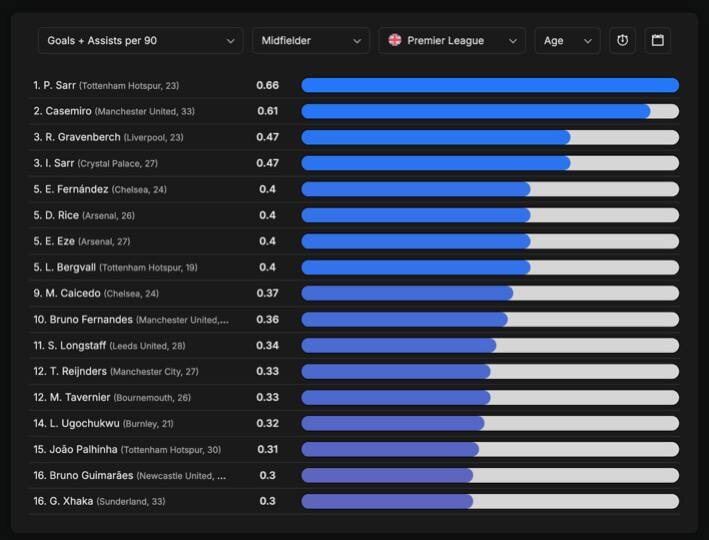Select player João Palhinha
This screenshot has width=709, height=540.
[127, 450]
